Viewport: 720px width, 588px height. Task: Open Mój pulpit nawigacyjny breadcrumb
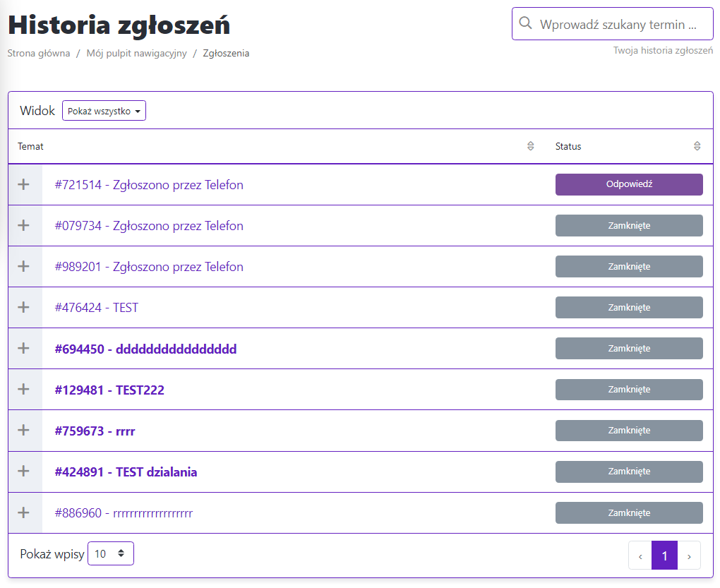(136, 53)
